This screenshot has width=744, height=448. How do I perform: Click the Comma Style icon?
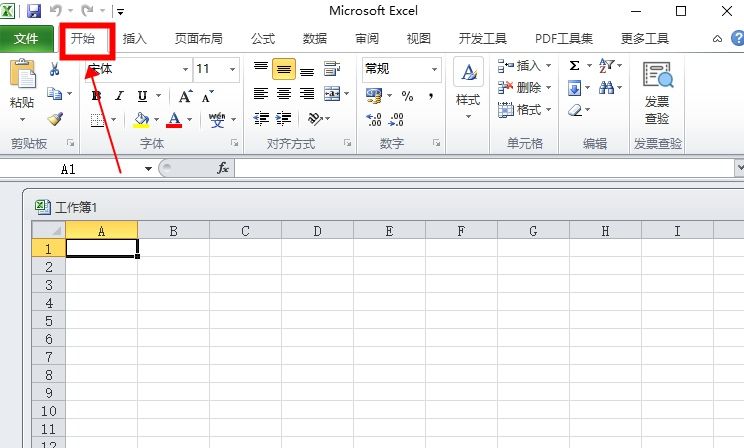(x=431, y=96)
